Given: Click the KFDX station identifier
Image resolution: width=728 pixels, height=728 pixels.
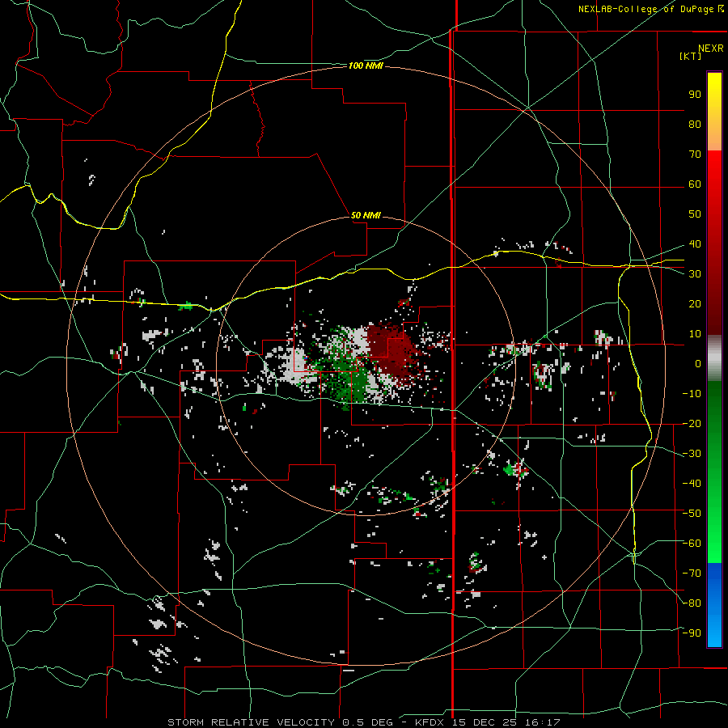Looking at the screenshot, I should click(430, 722).
